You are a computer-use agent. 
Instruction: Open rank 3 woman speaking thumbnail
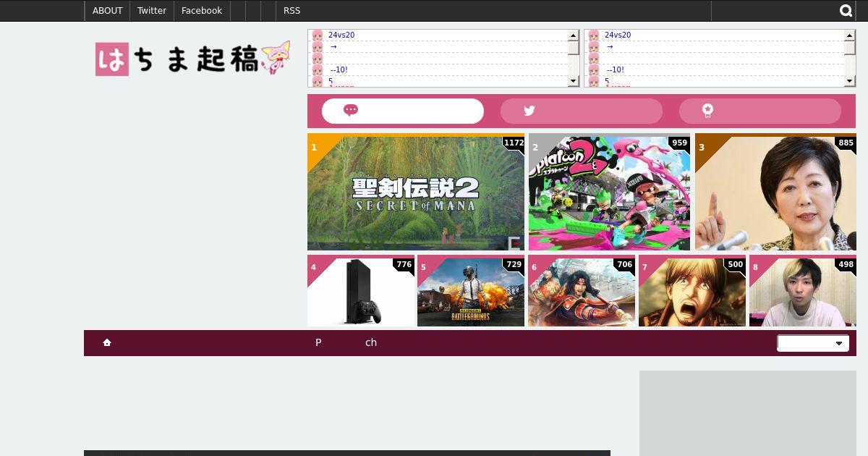tap(775, 192)
